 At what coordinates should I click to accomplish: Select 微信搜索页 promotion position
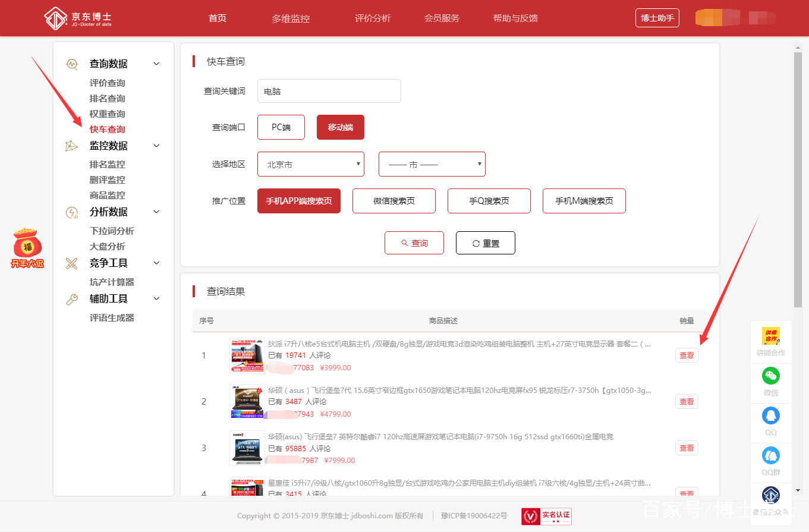394,201
